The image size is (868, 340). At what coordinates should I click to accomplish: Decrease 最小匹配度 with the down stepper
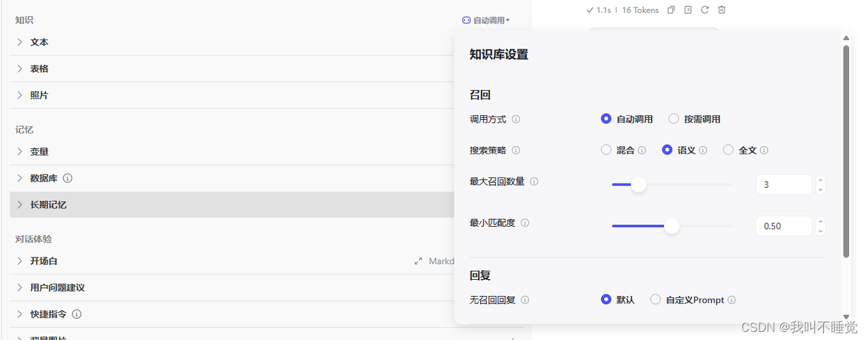pyautogui.click(x=821, y=231)
